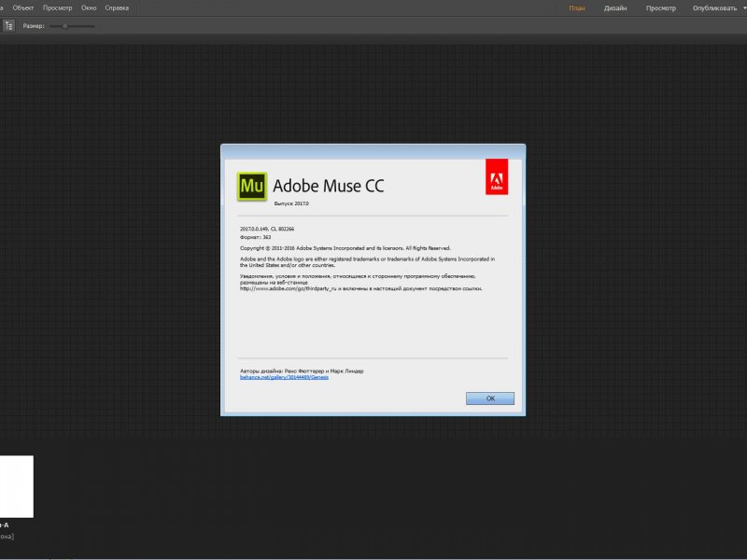Click the Adobe logo in the dialog
Screen dimensions: 747x560
(497, 176)
